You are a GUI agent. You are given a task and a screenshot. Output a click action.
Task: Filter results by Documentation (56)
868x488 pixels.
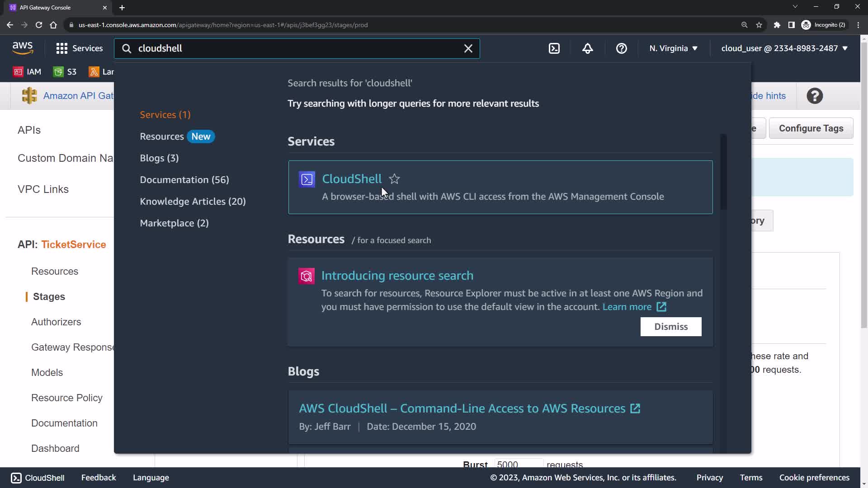[x=184, y=180]
